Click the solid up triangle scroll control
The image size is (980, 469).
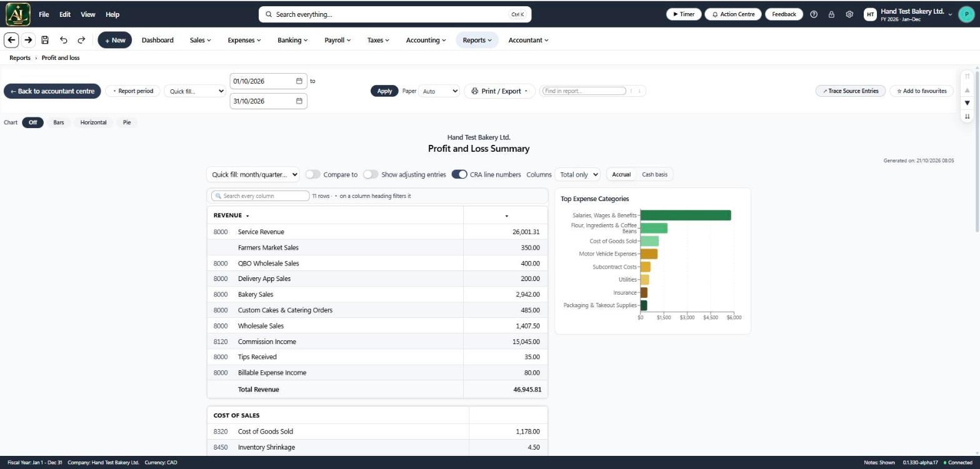tap(967, 90)
